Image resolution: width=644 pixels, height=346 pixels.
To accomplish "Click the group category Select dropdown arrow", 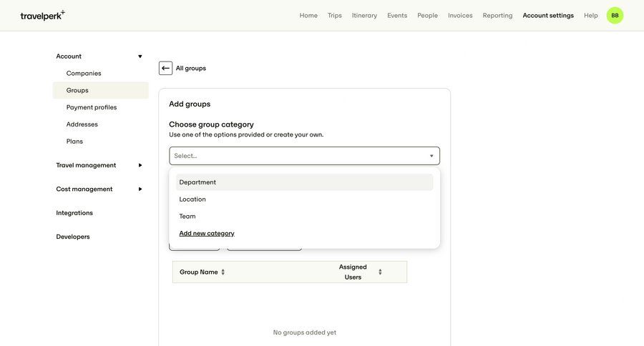I will [431, 156].
